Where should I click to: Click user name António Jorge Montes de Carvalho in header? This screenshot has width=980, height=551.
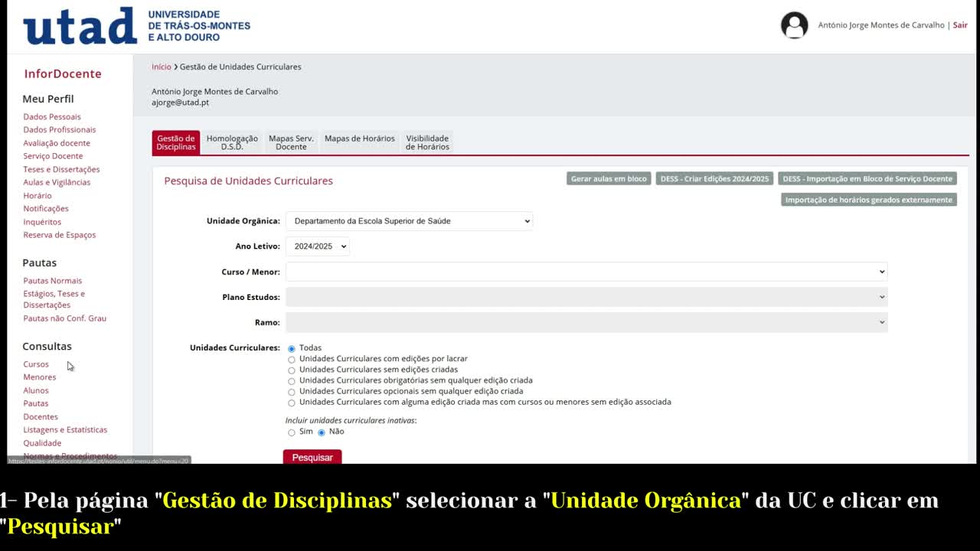click(881, 25)
